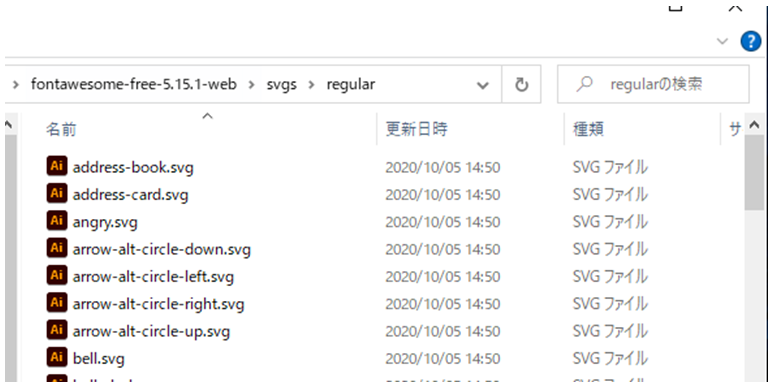Select the file name angry.svg
The height and width of the screenshot is (382, 775).
coord(105,222)
